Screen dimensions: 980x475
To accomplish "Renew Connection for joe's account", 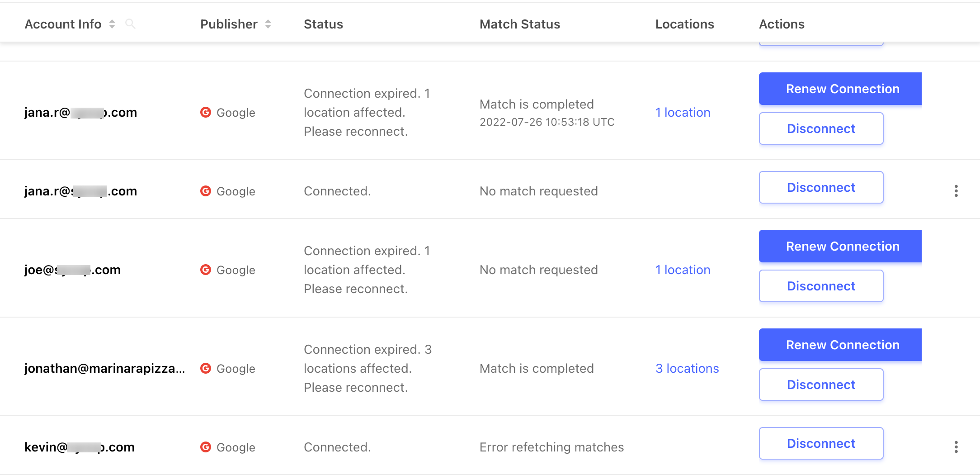I will [x=840, y=246].
